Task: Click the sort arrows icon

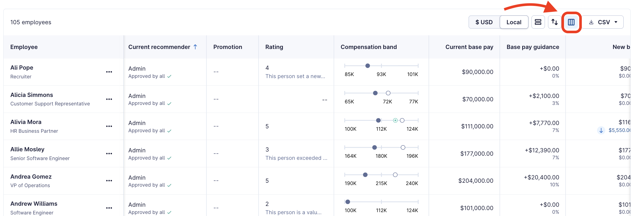Action: pos(554,22)
